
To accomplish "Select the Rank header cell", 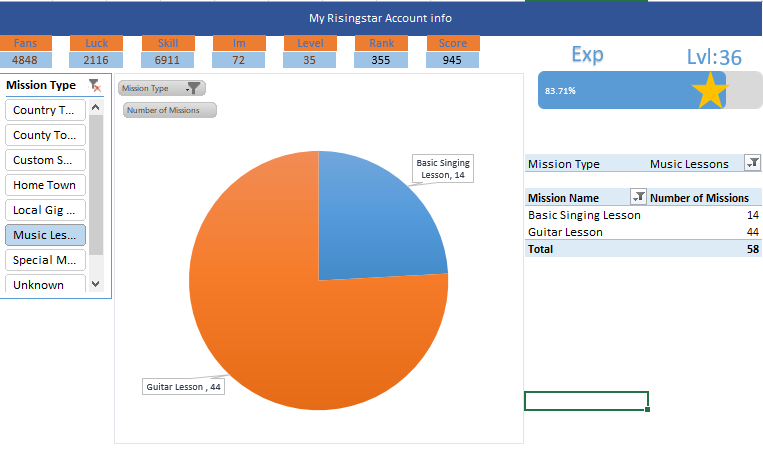I will [x=382, y=43].
